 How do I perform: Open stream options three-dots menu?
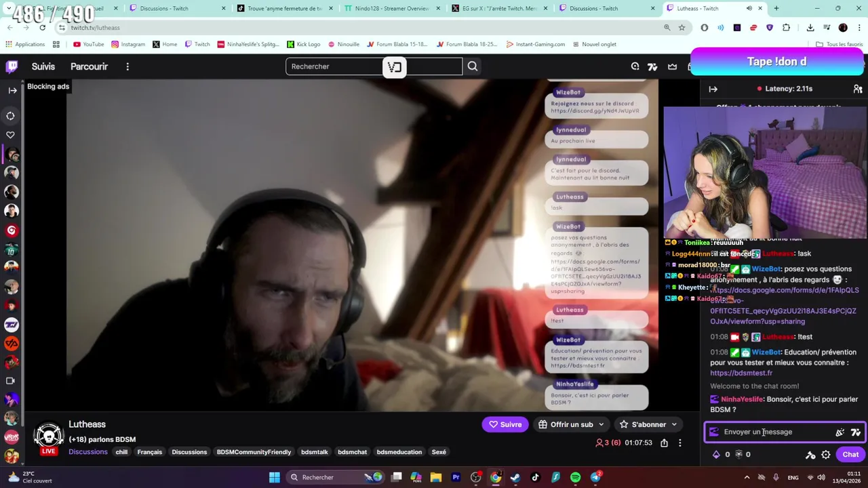pyautogui.click(x=679, y=443)
